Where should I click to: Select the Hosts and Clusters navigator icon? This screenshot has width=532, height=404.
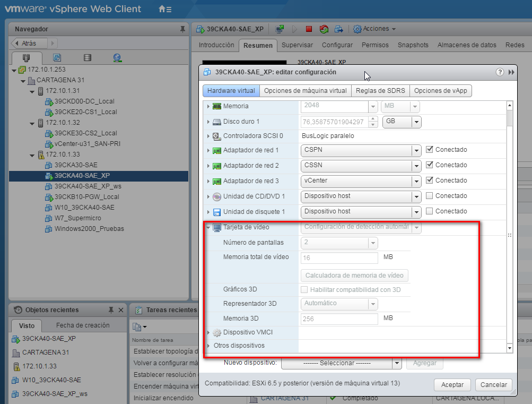click(x=26, y=57)
